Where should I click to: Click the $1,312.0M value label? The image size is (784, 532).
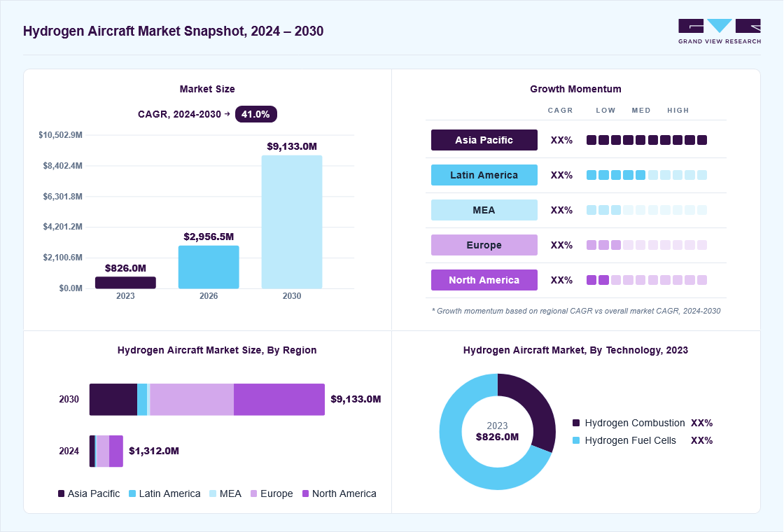(154, 451)
